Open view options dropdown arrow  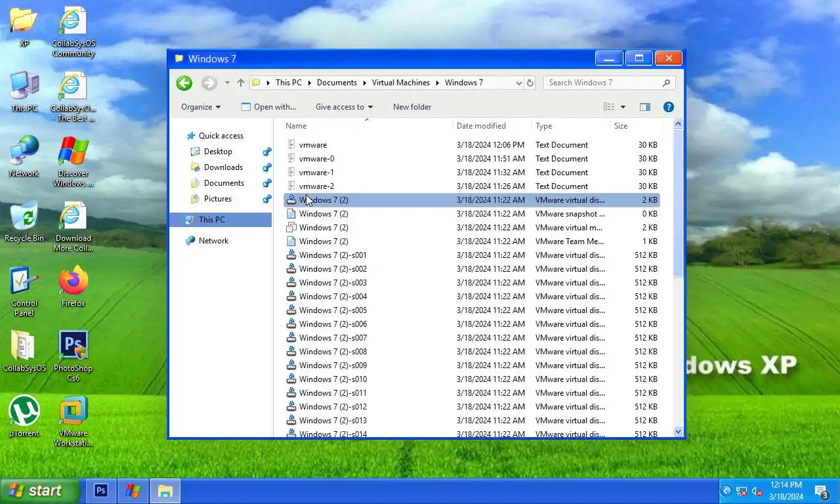point(623,107)
